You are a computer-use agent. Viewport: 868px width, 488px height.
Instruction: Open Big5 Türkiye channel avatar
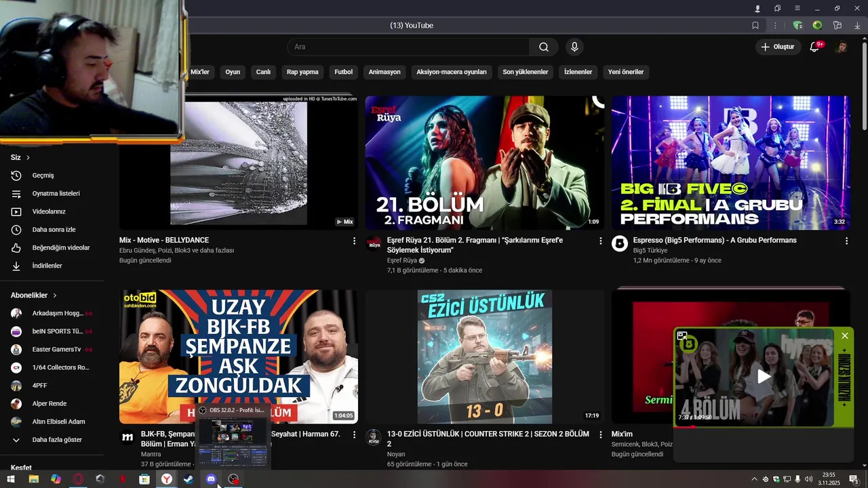click(x=620, y=243)
